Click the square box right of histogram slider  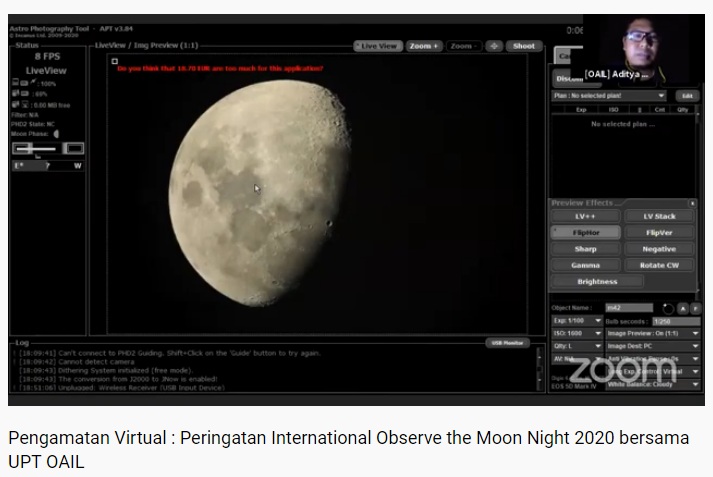pos(73,149)
